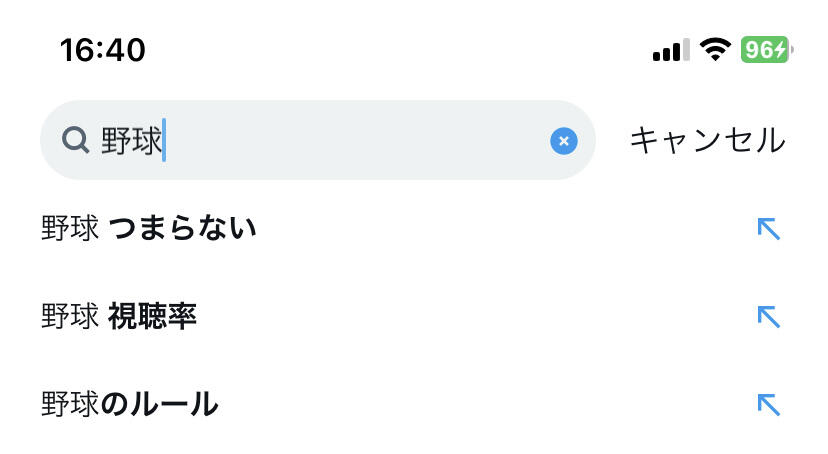This screenshot has width=828, height=454.
Task: Click the bold つまらない text
Action: click(x=182, y=229)
